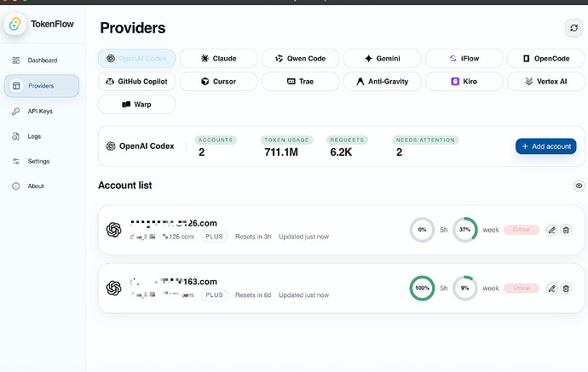Click the TOKEN USAGE stat label
This screenshot has width=588, height=372.
(x=287, y=140)
